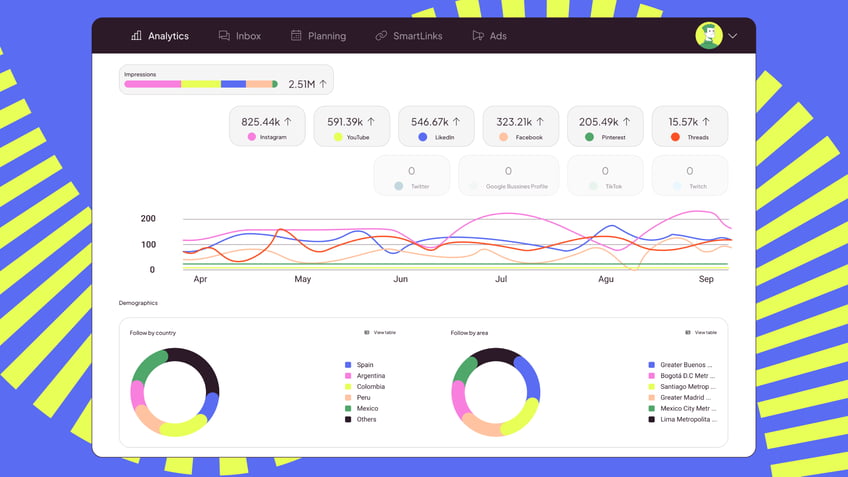Click the Inbox chat bubbles icon
The height and width of the screenshot is (477, 848).
(x=224, y=35)
